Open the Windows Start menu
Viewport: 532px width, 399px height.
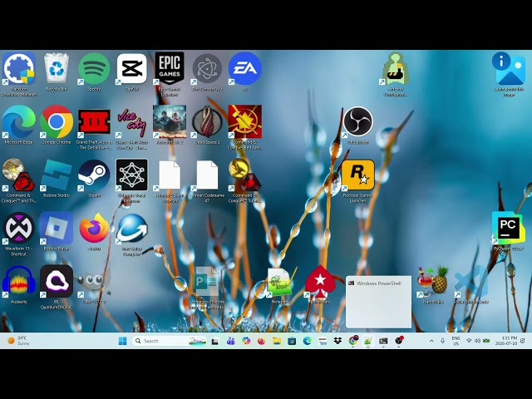click(122, 341)
